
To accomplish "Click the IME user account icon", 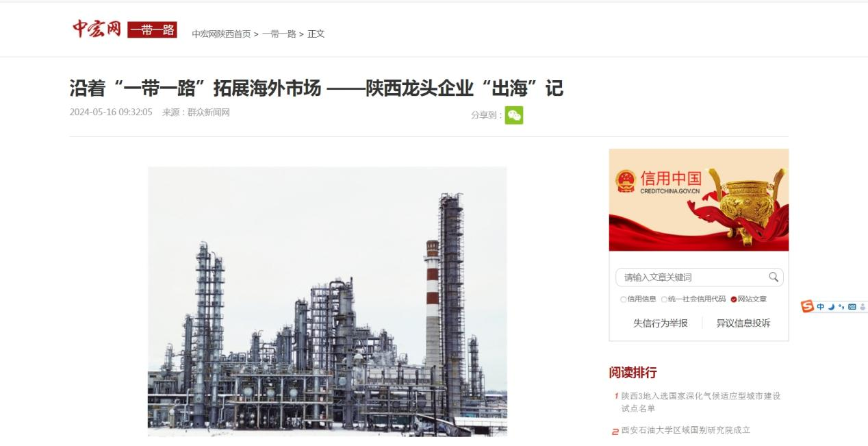I will [863, 306].
